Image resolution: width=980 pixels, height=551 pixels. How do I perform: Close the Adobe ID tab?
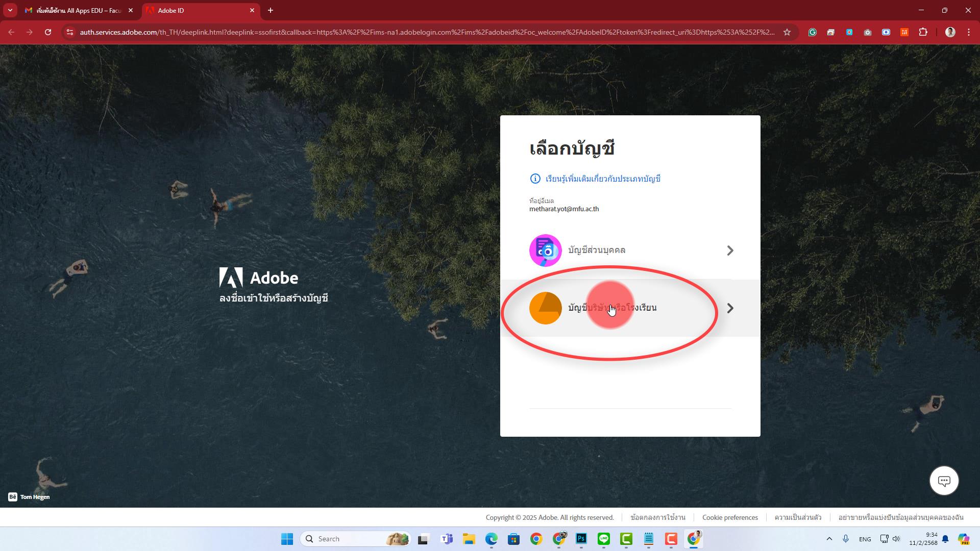click(x=252, y=10)
